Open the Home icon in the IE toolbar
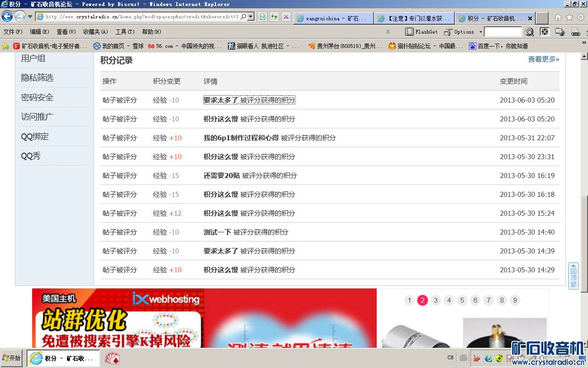This screenshot has width=588, height=368. [x=558, y=17]
